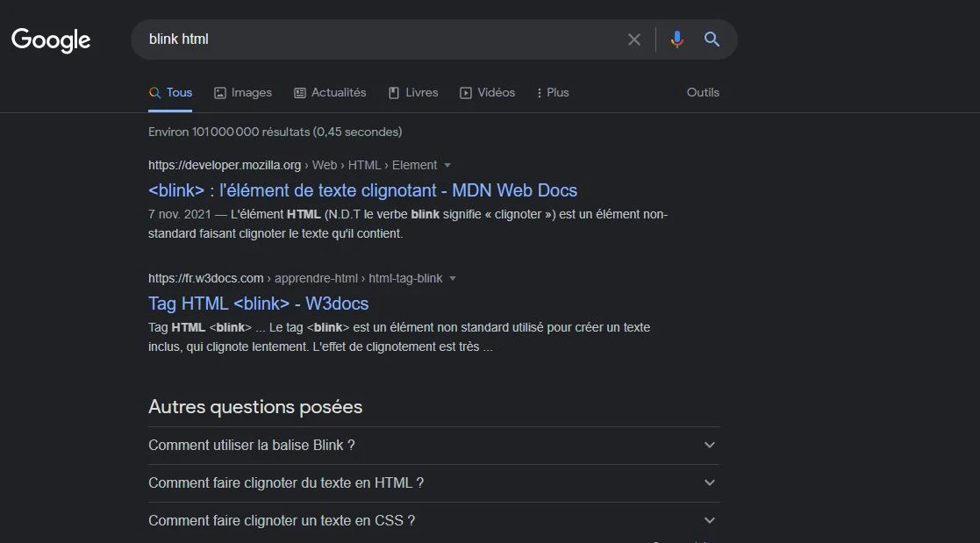980x543 pixels.
Task: Click the developer.mozilla.org URL breadcrumb
Action: [x=292, y=165]
